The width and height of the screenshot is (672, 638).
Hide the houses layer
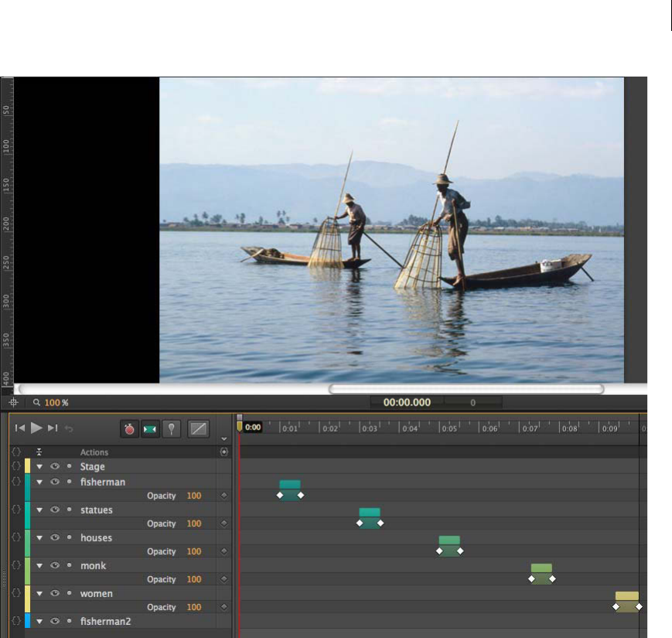55,537
